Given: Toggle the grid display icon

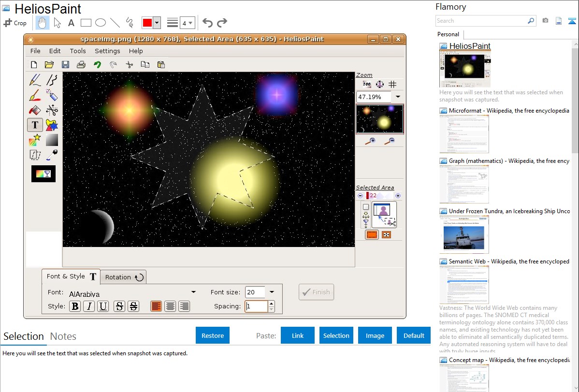Looking at the screenshot, I should (x=392, y=84).
